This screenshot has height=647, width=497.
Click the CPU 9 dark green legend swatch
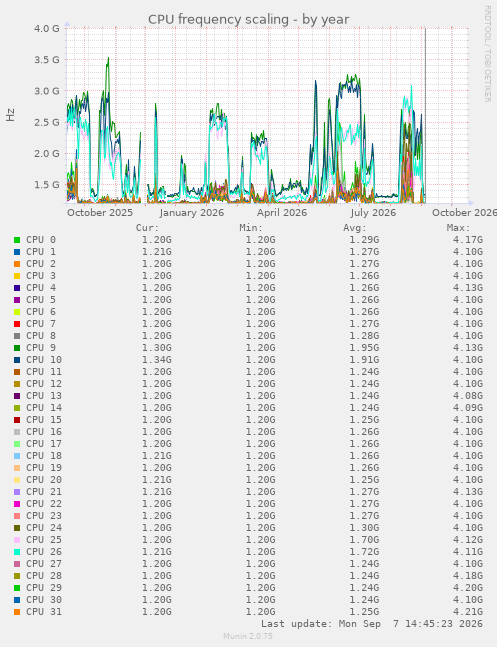pos(17,348)
